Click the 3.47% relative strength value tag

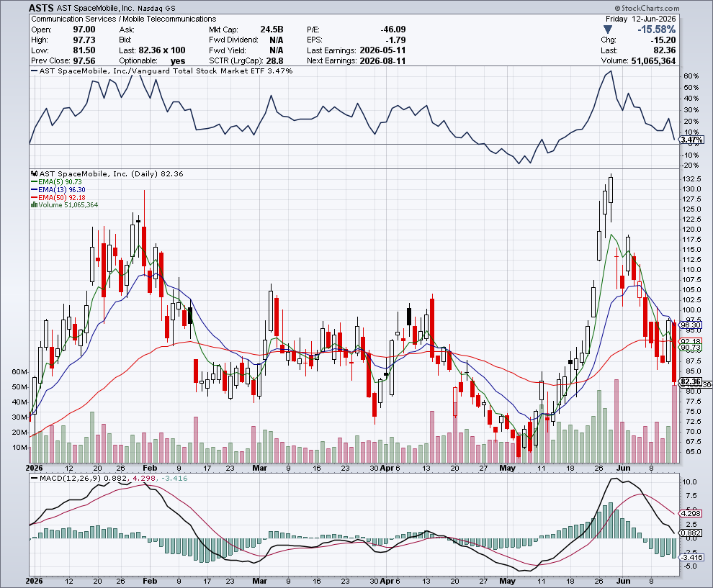[691, 140]
